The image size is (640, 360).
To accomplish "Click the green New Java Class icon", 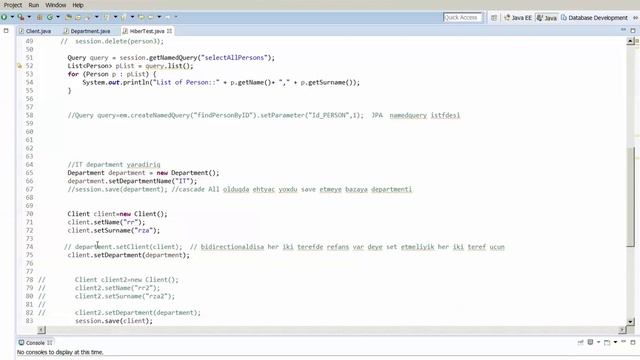I will click(50, 17).
